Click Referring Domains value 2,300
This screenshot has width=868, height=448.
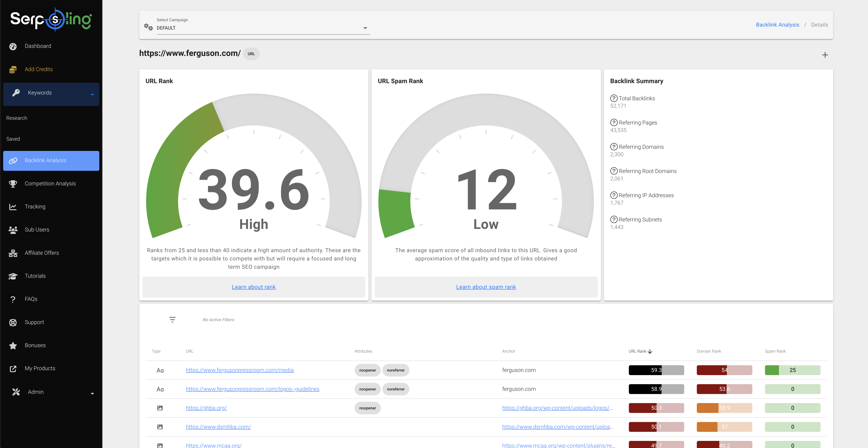[x=617, y=155]
